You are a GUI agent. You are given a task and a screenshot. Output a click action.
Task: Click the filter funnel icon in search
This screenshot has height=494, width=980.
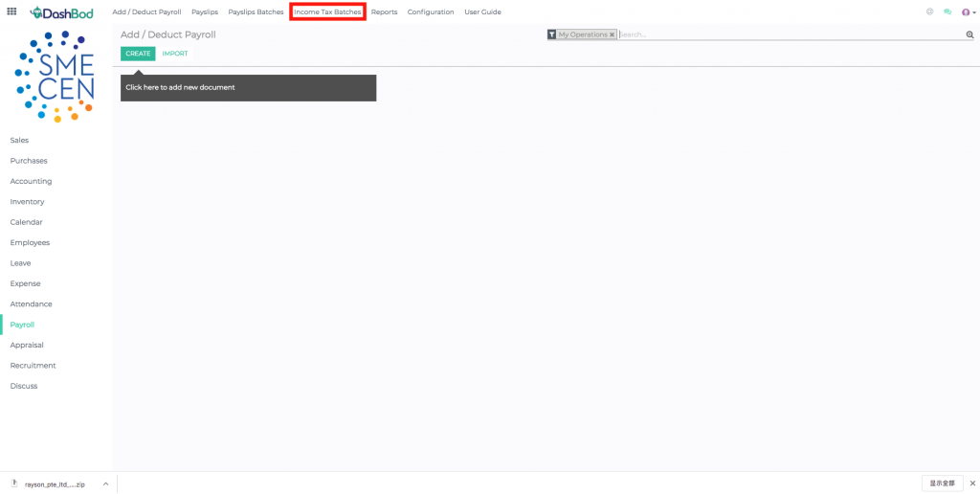552,34
